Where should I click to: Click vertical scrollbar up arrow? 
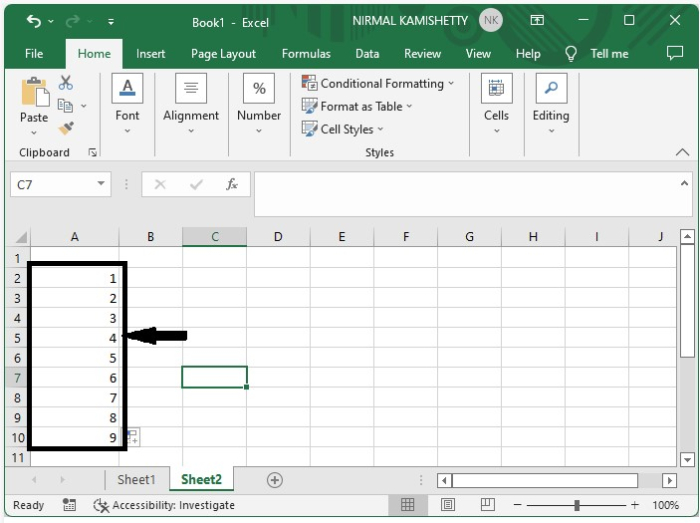687,237
